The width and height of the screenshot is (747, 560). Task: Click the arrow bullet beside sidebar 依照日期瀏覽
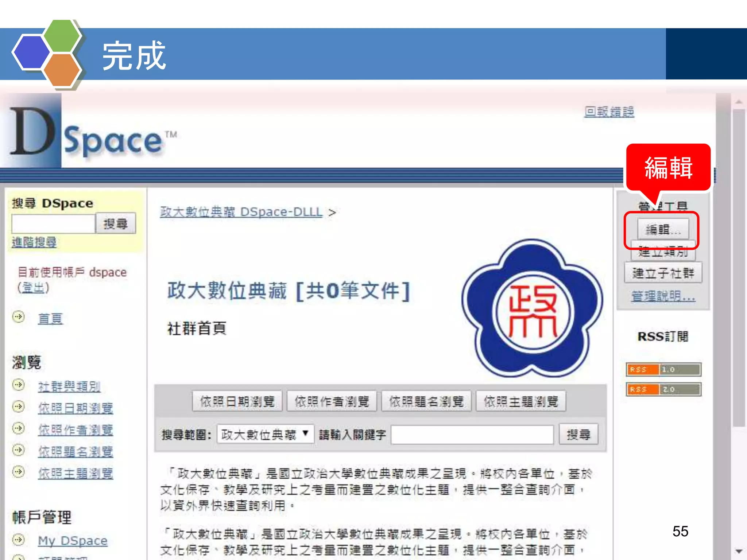(18, 406)
